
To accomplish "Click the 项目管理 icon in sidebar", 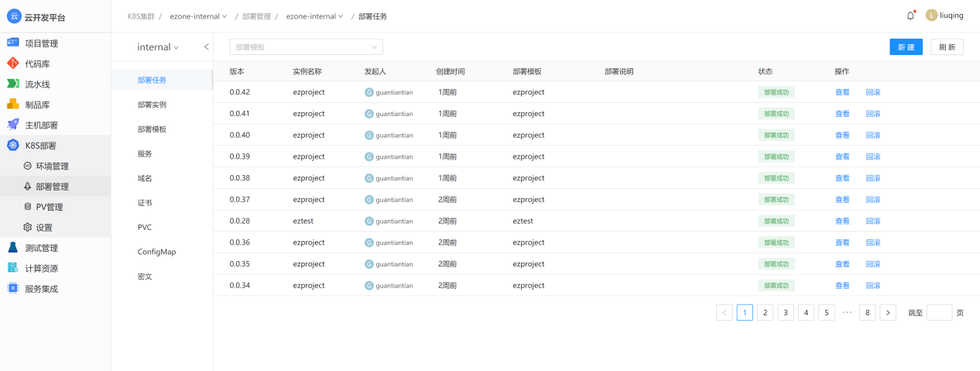I will pos(13,43).
